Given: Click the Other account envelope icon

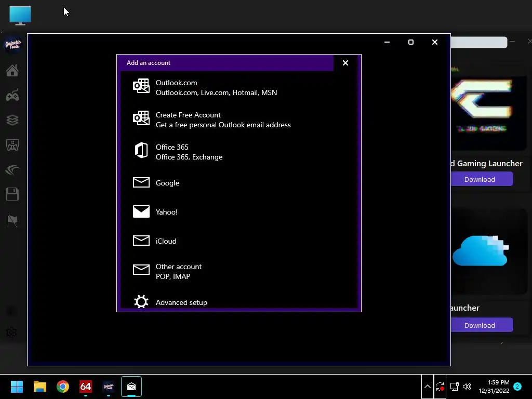Looking at the screenshot, I should tap(141, 270).
